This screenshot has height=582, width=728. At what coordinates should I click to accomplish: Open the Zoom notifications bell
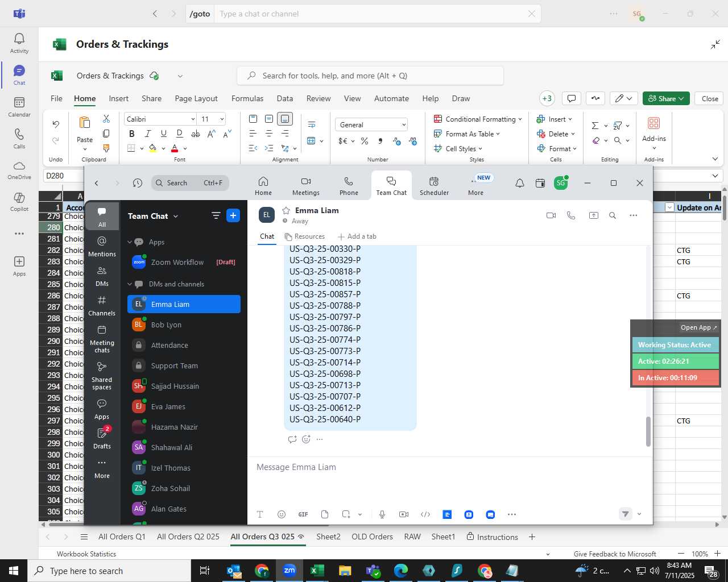520,183
